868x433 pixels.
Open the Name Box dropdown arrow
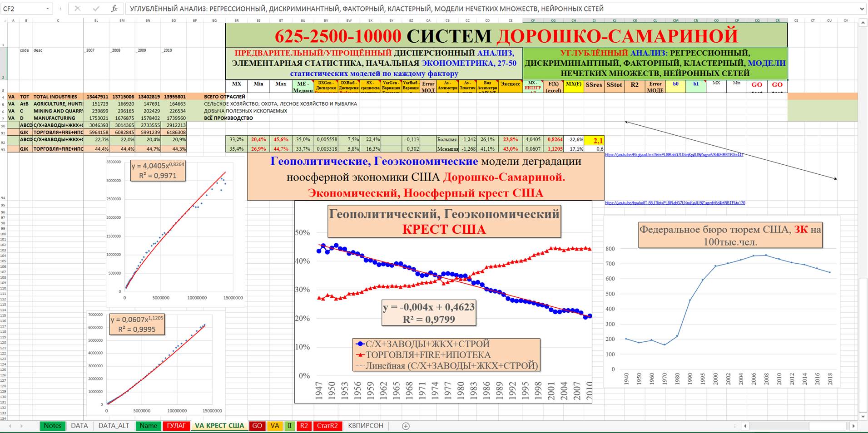point(48,9)
